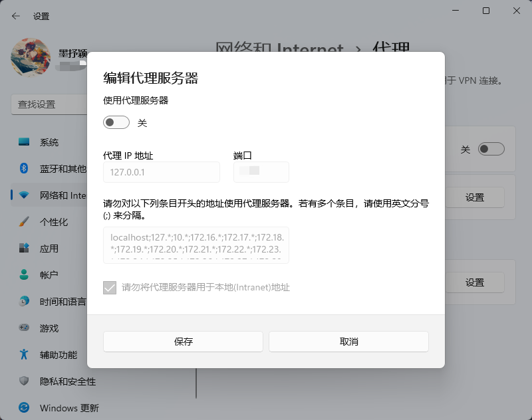Click the Wi-Fi icon for 网络和 Internet
532x420 pixels.
pyautogui.click(x=24, y=195)
